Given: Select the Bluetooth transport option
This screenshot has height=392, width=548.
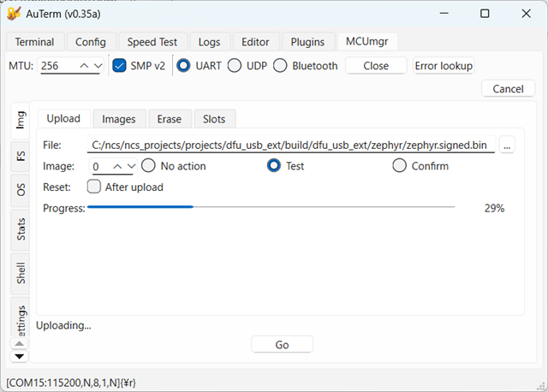Looking at the screenshot, I should [306, 66].
